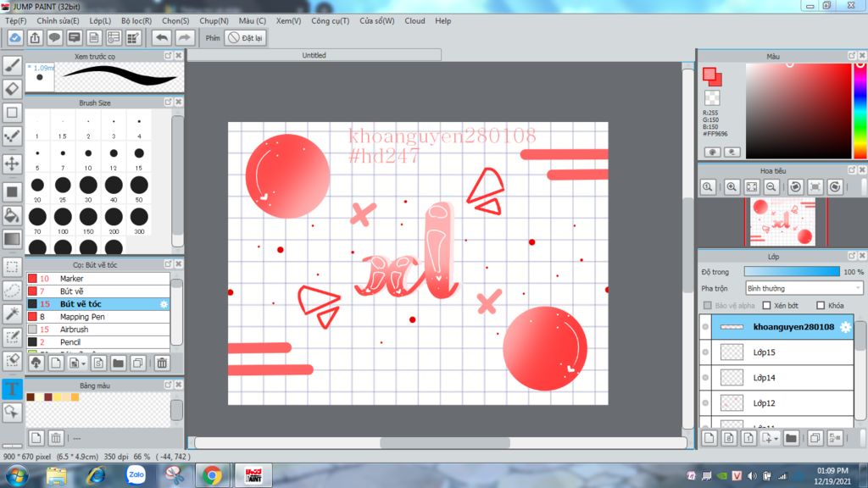Select the Brush tool in left toolbar
This screenshot has height=488, width=868.
click(x=12, y=65)
